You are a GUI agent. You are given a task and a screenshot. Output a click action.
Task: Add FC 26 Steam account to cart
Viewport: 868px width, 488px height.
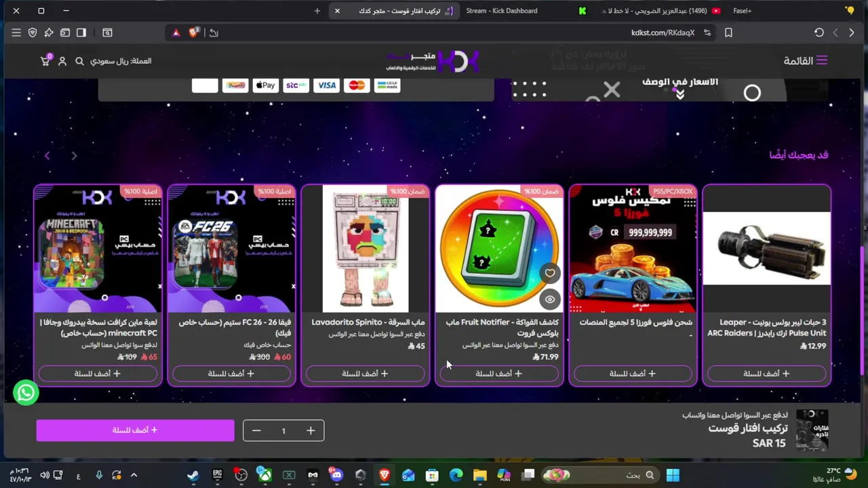tap(231, 373)
